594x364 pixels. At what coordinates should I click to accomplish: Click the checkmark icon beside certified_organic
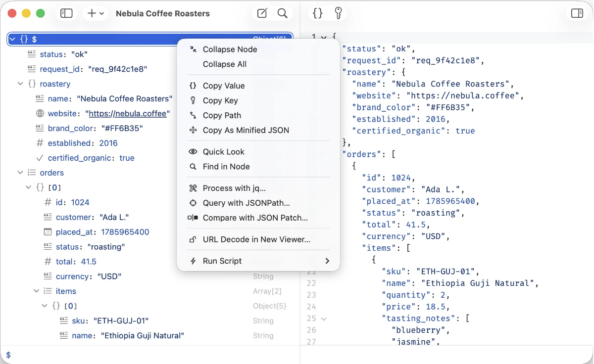point(40,158)
